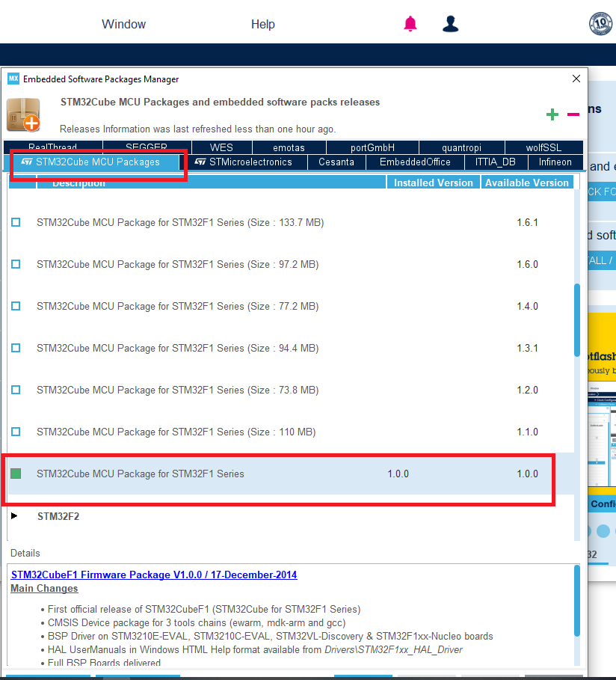Viewport: 616px width, 680px height.
Task: Click the Details panel vertical scrollbar
Action: pos(577,601)
